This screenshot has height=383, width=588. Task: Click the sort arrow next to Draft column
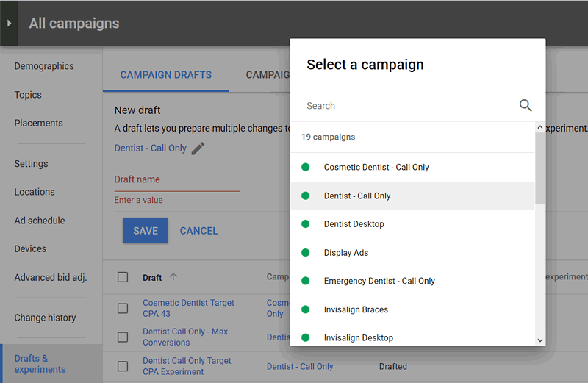(173, 277)
